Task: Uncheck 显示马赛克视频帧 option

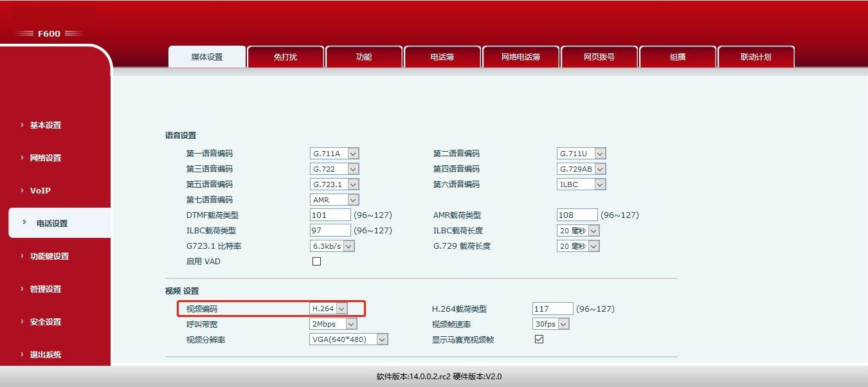Action: click(538, 339)
